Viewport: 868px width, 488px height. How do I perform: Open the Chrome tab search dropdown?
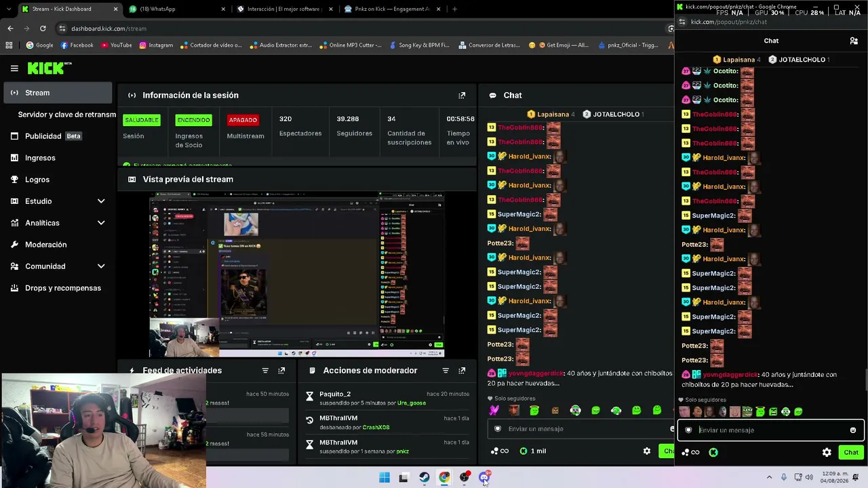[9, 9]
